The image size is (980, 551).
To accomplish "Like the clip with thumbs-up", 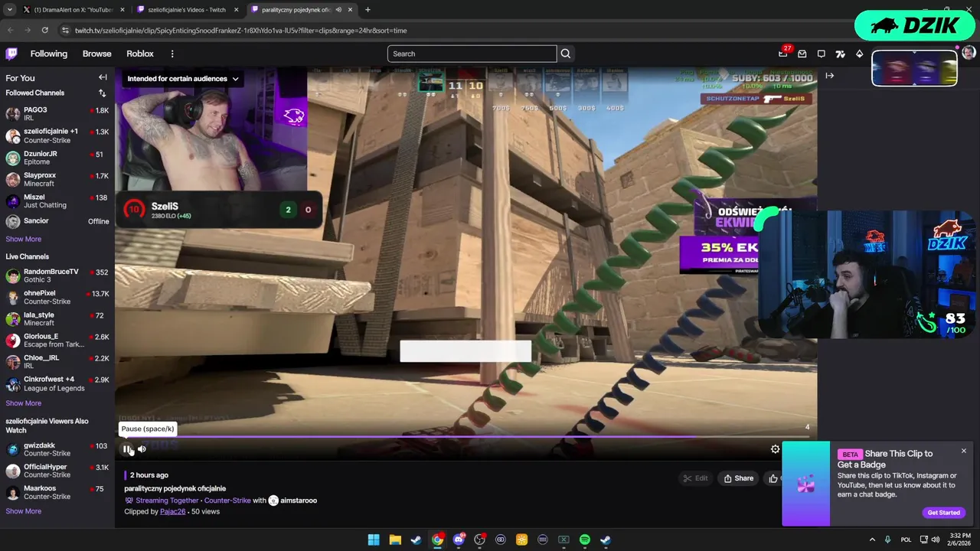I will pyautogui.click(x=773, y=478).
